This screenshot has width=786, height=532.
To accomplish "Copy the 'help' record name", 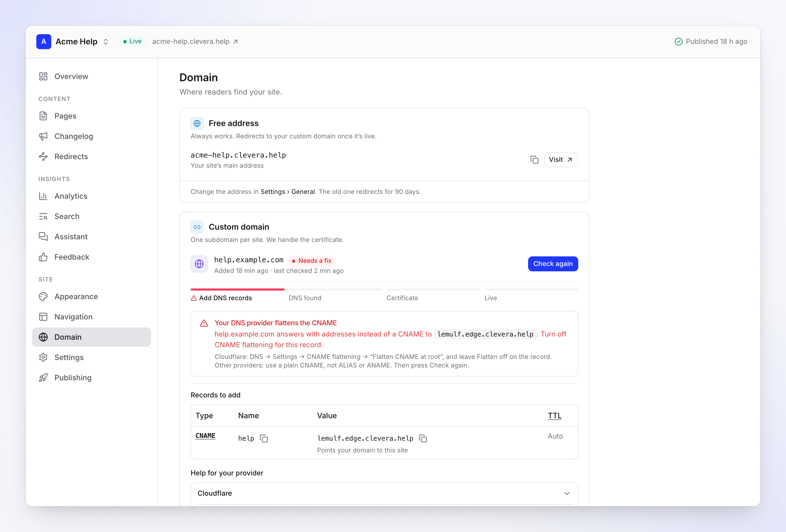I will pyautogui.click(x=264, y=439).
